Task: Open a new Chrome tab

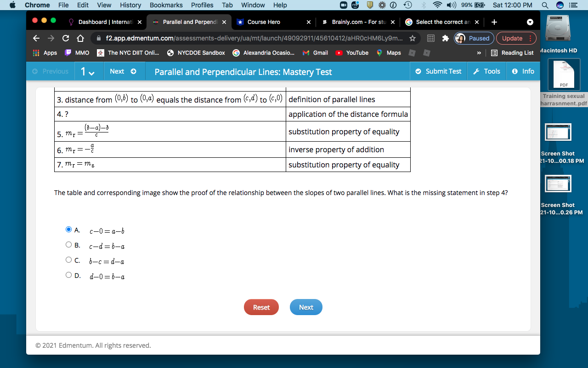Action: (494, 22)
